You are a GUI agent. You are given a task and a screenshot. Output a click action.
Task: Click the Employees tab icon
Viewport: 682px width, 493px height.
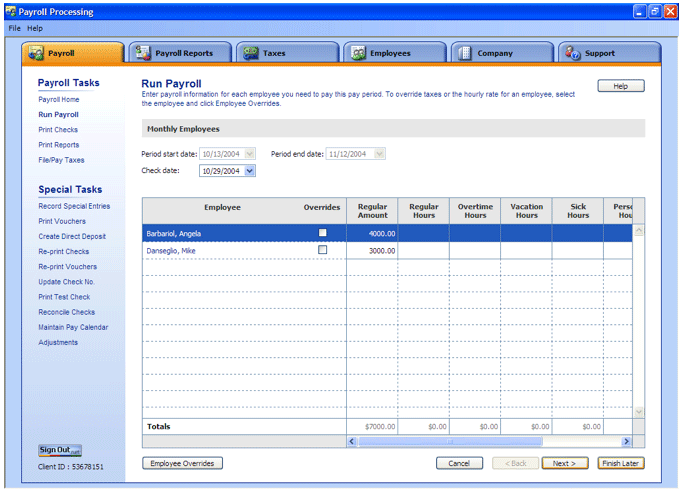(x=358, y=53)
